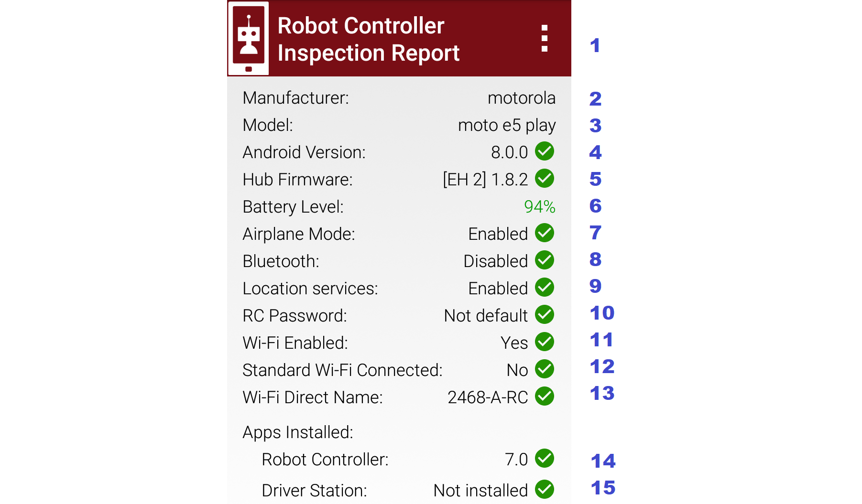Click the RC Password green checkmark
Viewport: 862px width, 504px height.
click(545, 315)
